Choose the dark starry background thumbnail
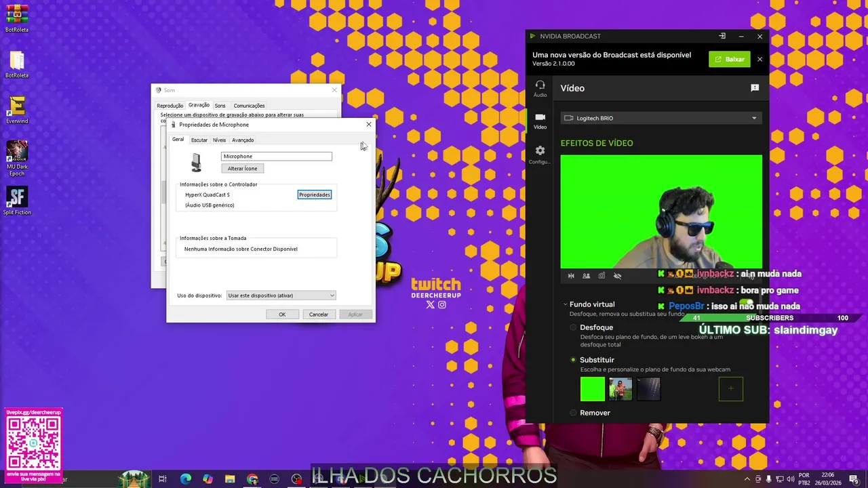The height and width of the screenshot is (488, 868). point(648,389)
